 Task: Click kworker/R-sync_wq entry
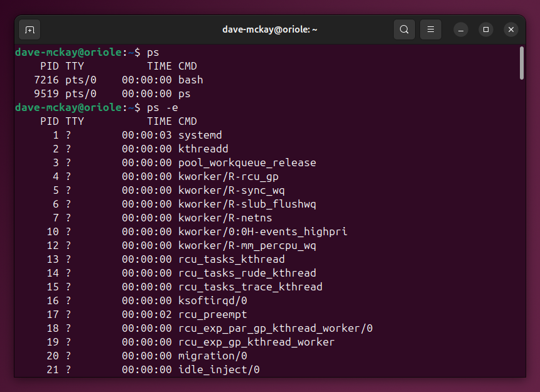tap(232, 190)
